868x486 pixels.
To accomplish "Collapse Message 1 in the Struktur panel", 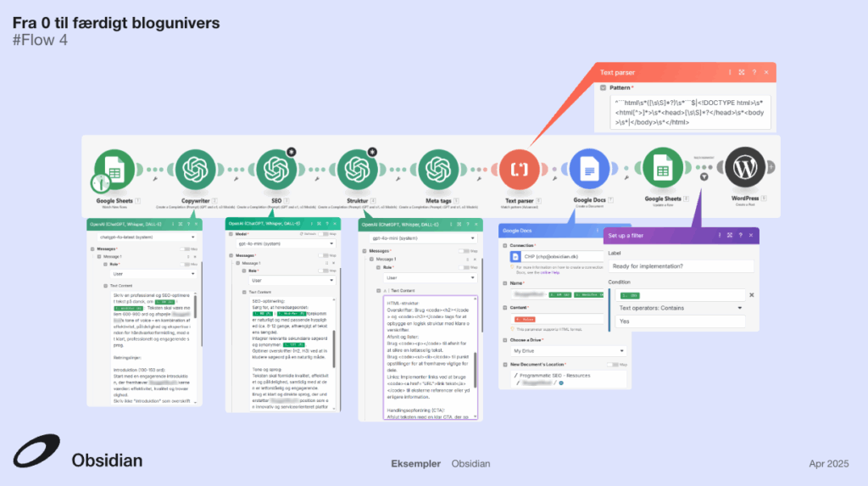I will click(371, 259).
